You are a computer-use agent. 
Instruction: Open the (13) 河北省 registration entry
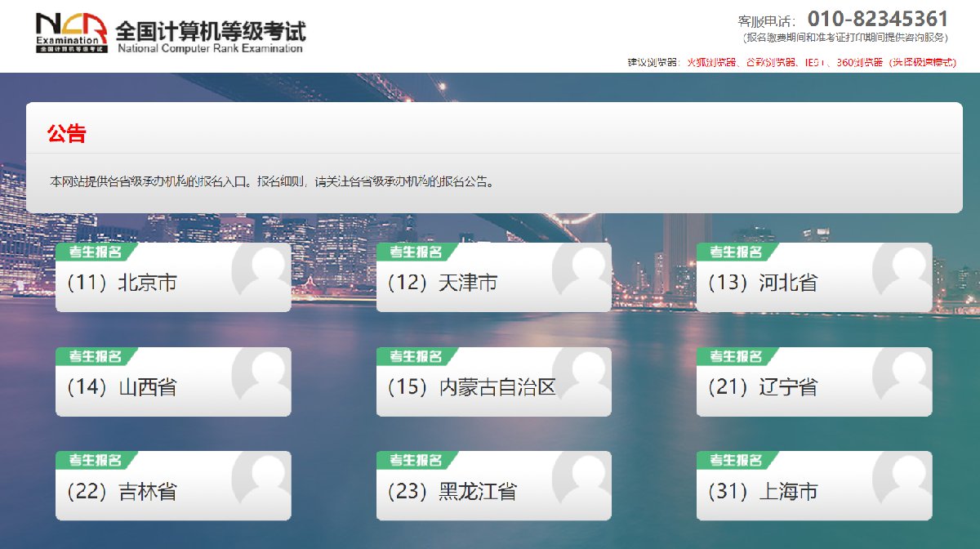coord(763,283)
